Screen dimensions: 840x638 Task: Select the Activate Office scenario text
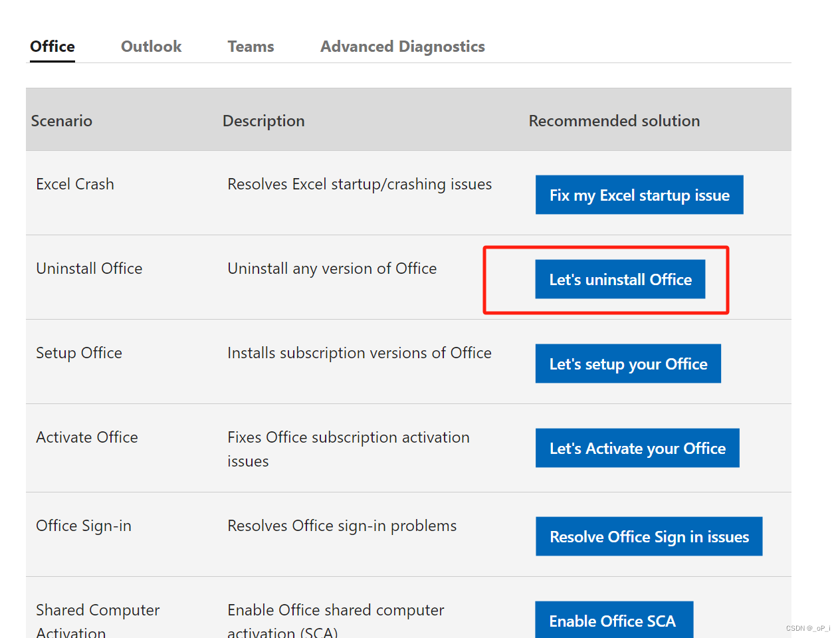[x=87, y=437]
